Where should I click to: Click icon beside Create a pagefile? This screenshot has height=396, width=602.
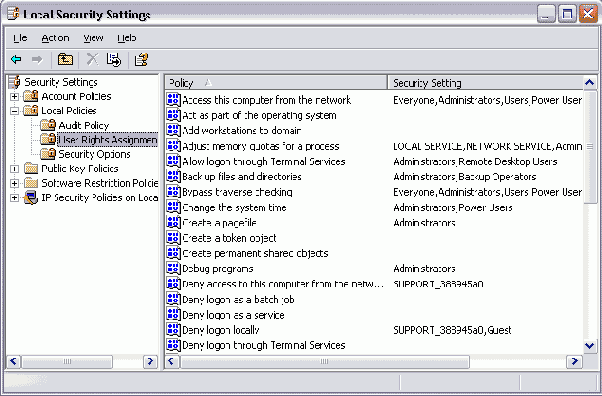pos(174,223)
